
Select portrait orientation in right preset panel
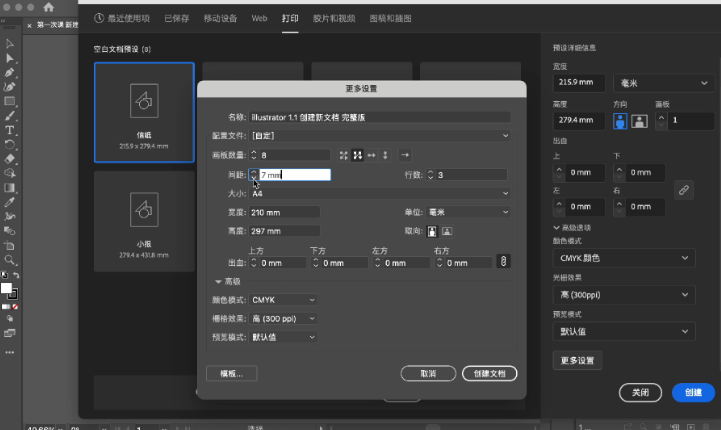click(x=620, y=120)
